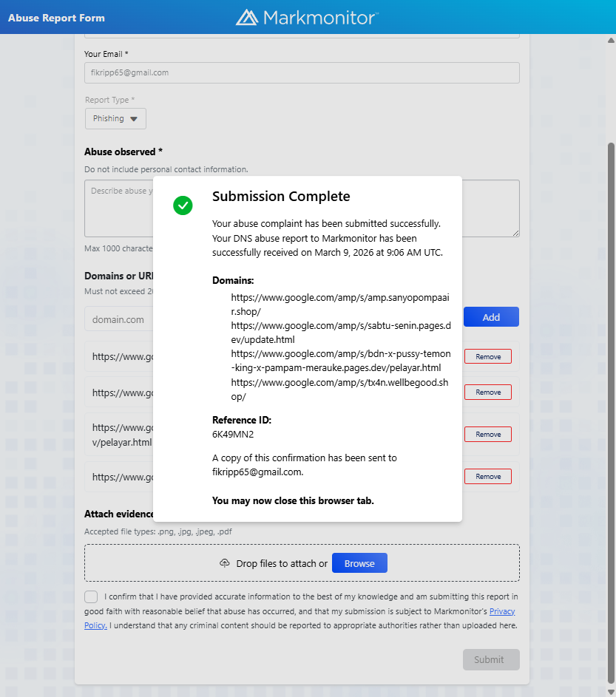
Task: Remove the first listed domain URL
Action: pos(488,356)
